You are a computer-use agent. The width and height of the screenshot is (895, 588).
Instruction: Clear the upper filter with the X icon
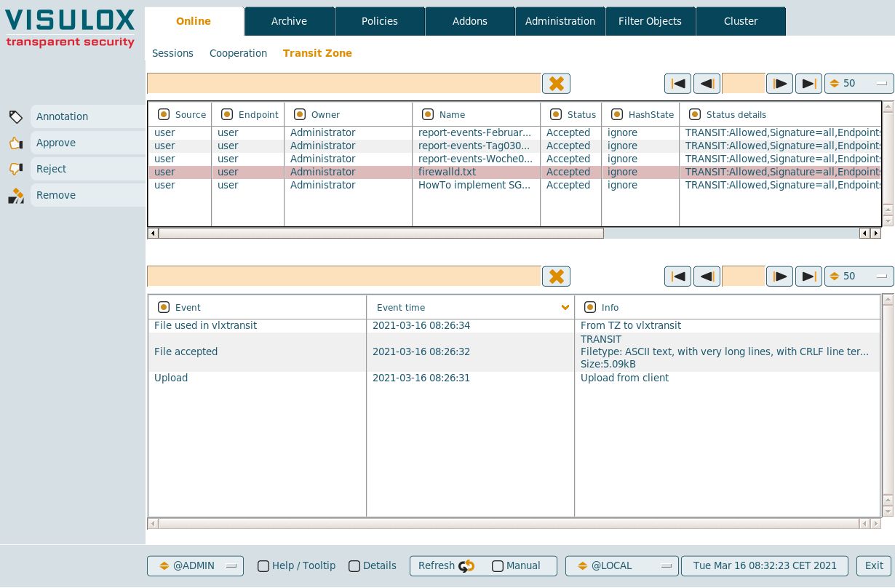pyautogui.click(x=556, y=84)
